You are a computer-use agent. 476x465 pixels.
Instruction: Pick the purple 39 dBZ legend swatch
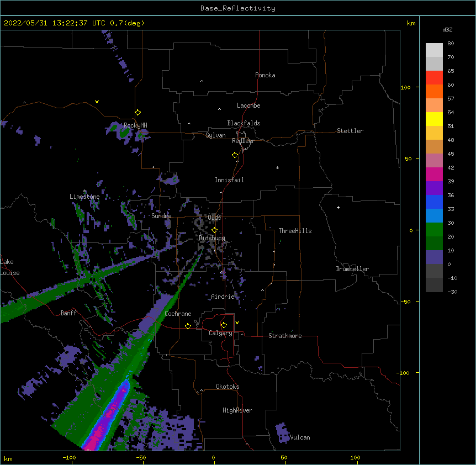click(434, 188)
